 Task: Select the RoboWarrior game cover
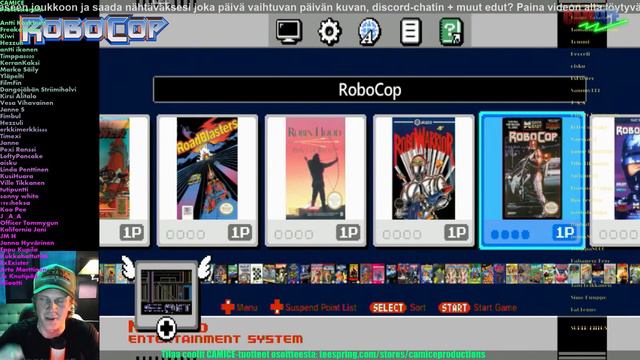(x=424, y=168)
